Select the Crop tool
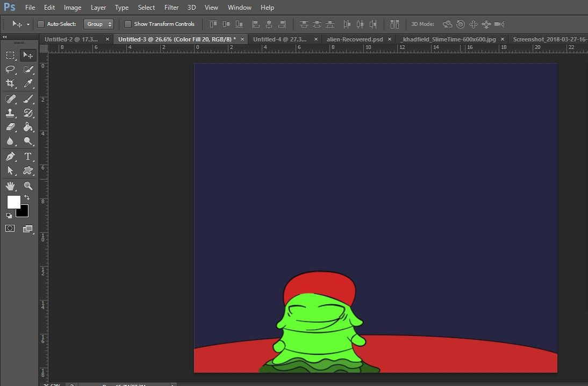Viewport: 588px width, 386px height. tap(10, 83)
